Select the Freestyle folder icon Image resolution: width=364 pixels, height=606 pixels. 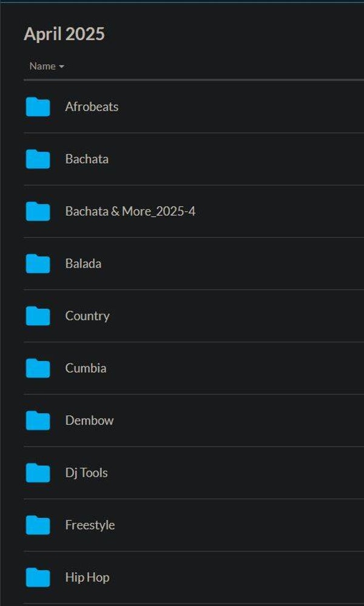(x=38, y=525)
